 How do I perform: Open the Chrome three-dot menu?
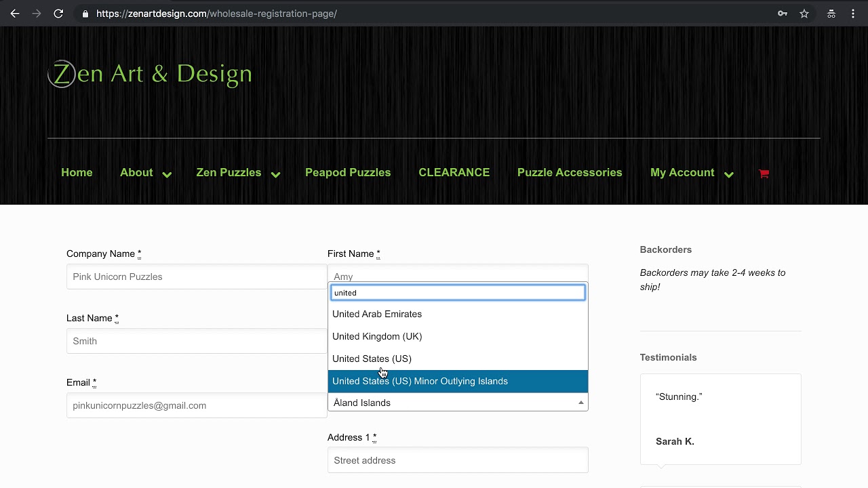[x=853, y=14]
